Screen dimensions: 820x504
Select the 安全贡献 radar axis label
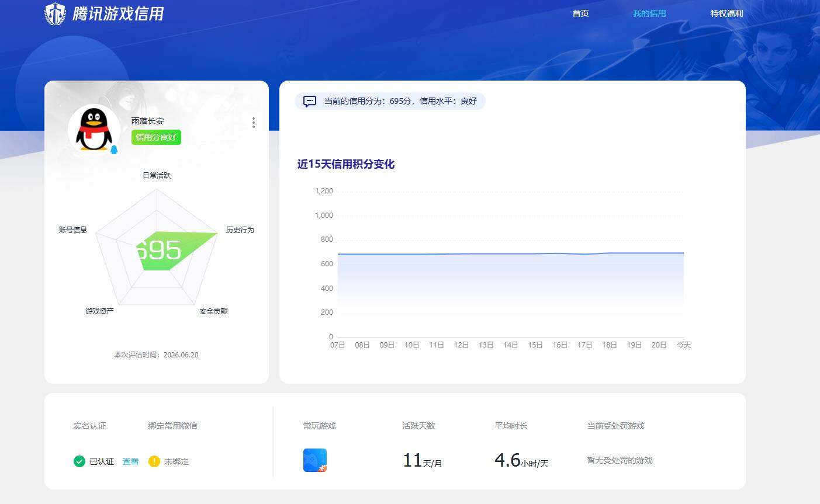213,311
